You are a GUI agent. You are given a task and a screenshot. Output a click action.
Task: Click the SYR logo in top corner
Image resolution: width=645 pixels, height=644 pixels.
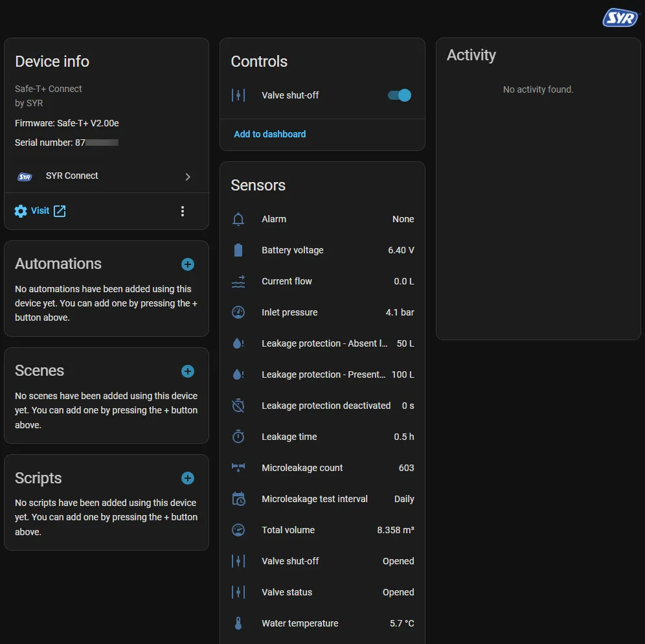(x=620, y=17)
